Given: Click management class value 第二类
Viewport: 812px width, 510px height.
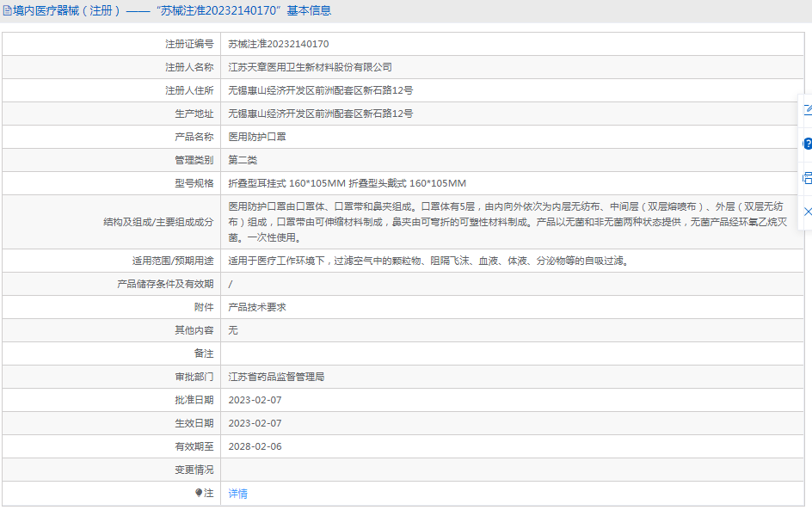Looking at the screenshot, I should 243,160.
